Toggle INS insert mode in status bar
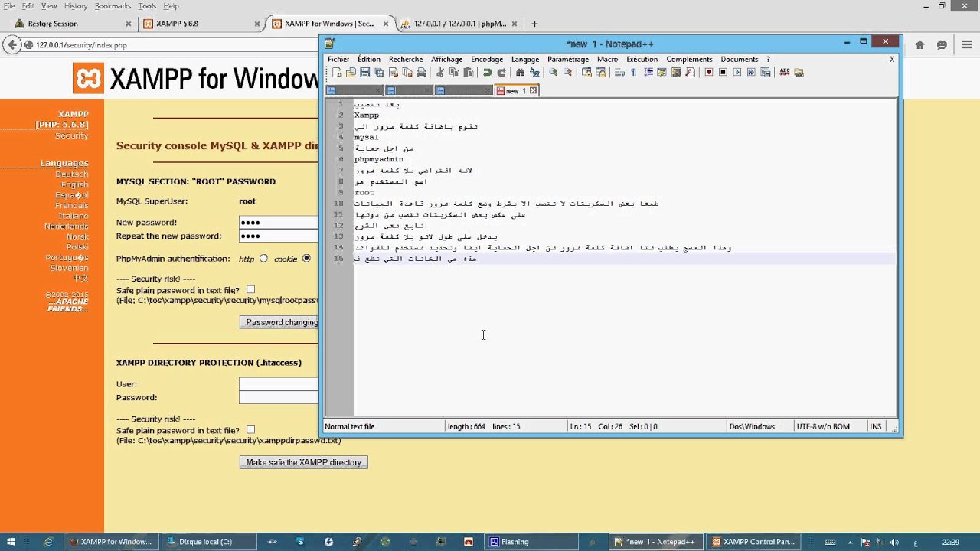The image size is (980, 551). (x=876, y=426)
